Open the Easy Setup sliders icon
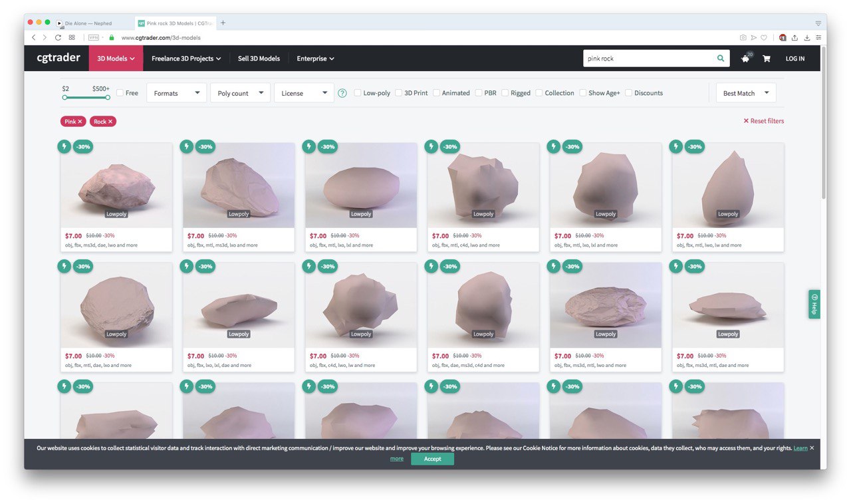The image size is (851, 504). point(818,38)
